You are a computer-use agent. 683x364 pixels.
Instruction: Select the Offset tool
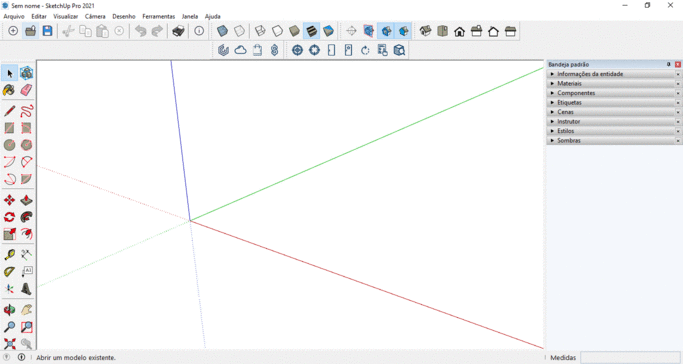(27, 234)
